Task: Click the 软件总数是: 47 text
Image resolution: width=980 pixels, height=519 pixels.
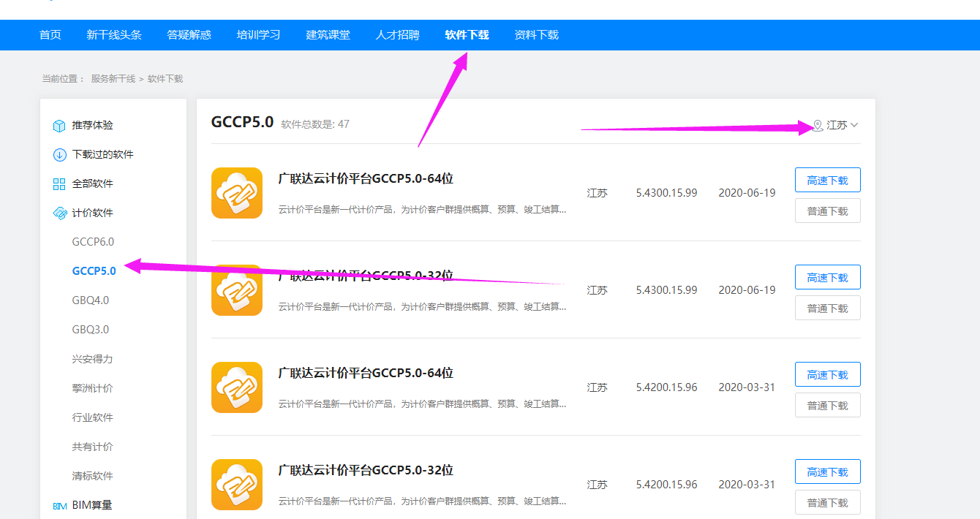Action: pos(315,124)
